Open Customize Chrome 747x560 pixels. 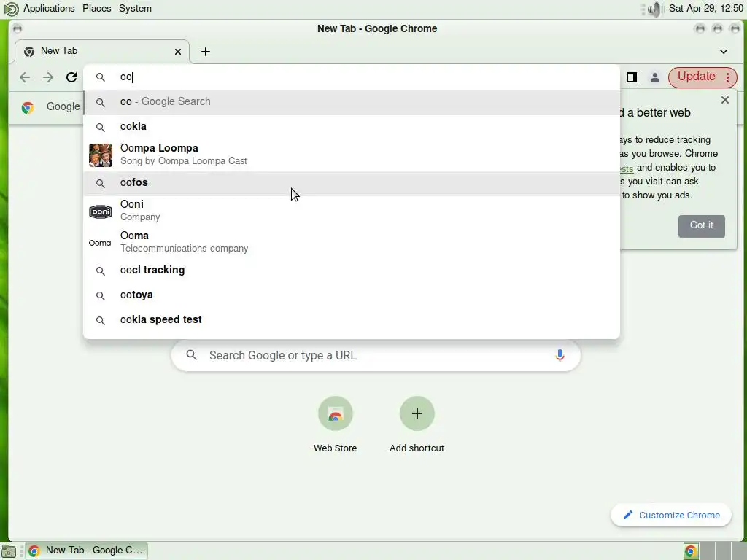click(x=671, y=516)
